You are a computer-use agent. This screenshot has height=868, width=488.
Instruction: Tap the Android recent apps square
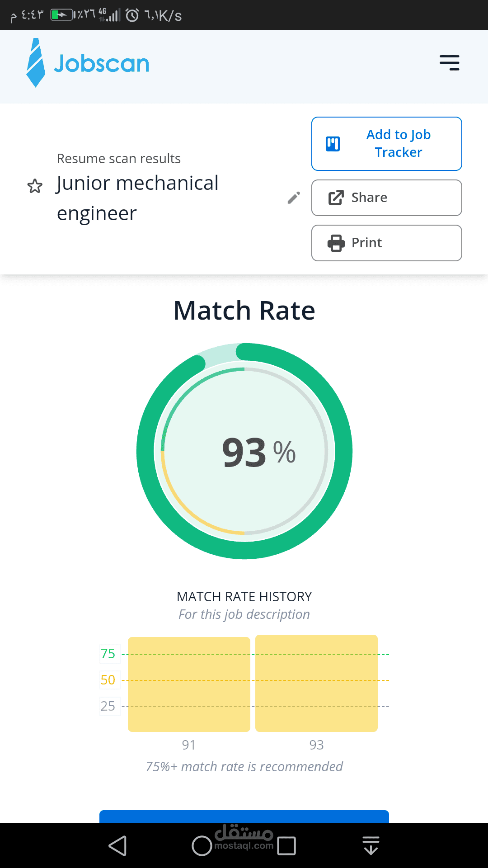tap(286, 846)
